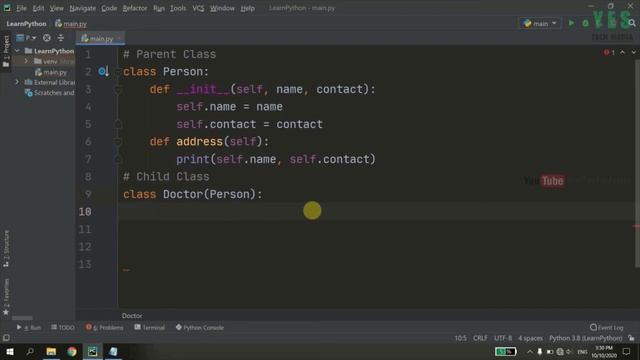Close the main.py editor tab
Viewport: 640px width, 360px height.
click(119, 38)
